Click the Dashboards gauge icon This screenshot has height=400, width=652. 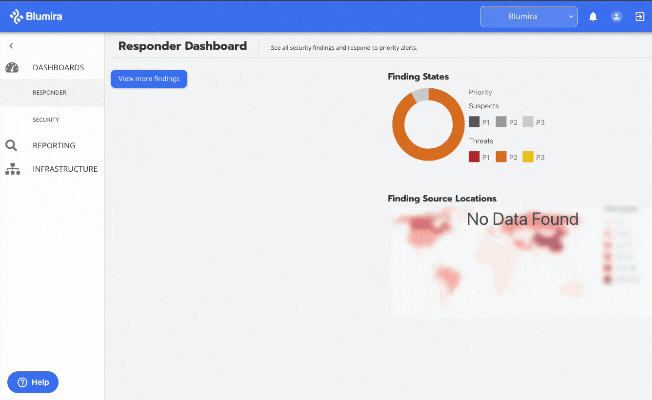12,67
